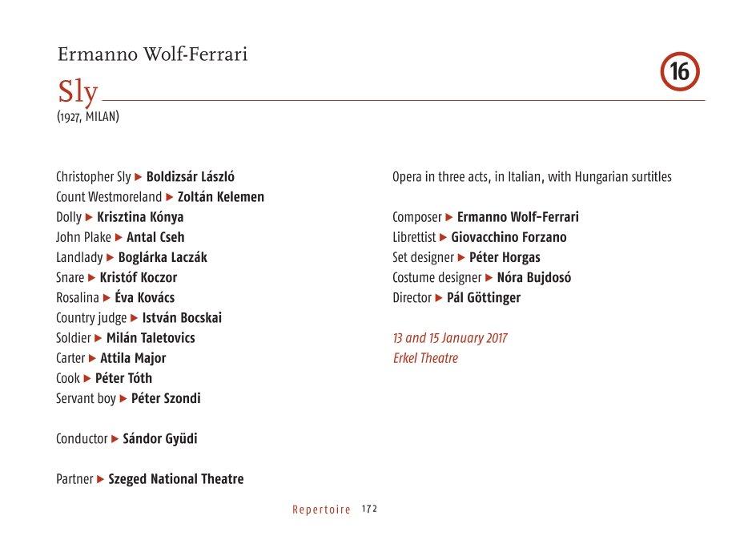
Task: Select performer name Boldizsár László
Action: [x=191, y=177]
